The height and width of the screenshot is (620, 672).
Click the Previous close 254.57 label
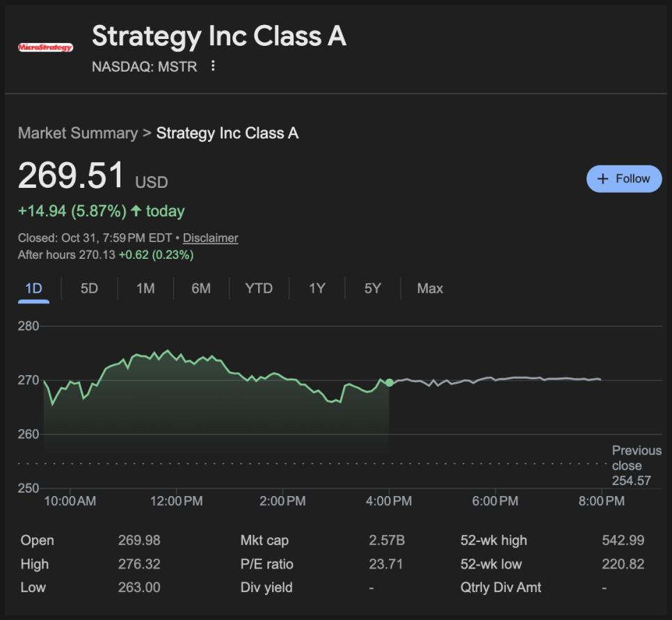(x=637, y=466)
